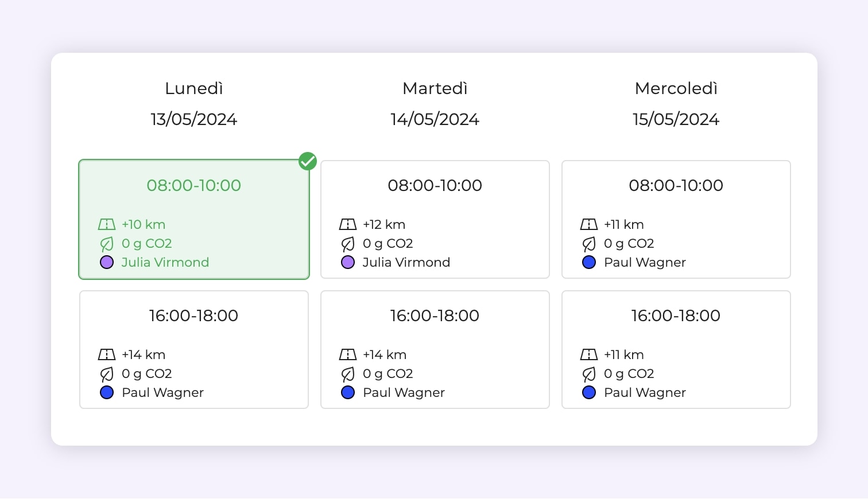Click road icon in Martedì 08:00-10:00 slot
868x499 pixels.
348,224
